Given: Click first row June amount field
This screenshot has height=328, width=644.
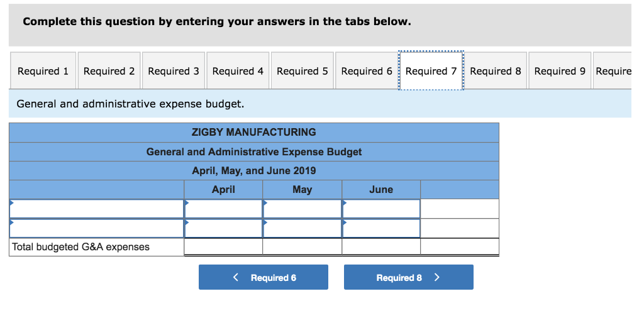Looking at the screenshot, I should click(x=381, y=209).
